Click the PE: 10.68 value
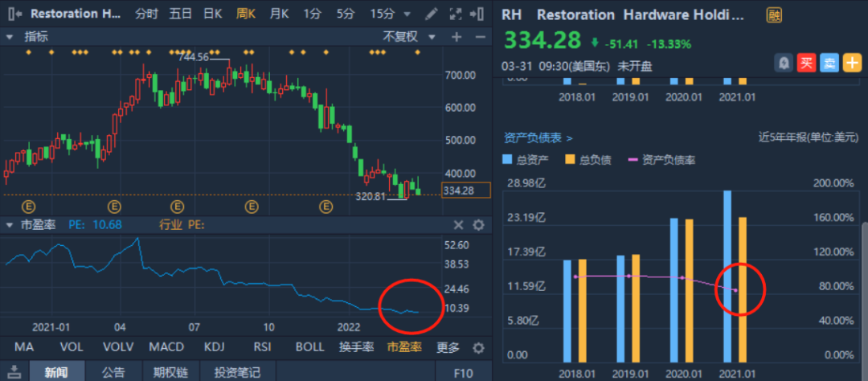This screenshot has width=868, height=381. pyautogui.click(x=95, y=225)
